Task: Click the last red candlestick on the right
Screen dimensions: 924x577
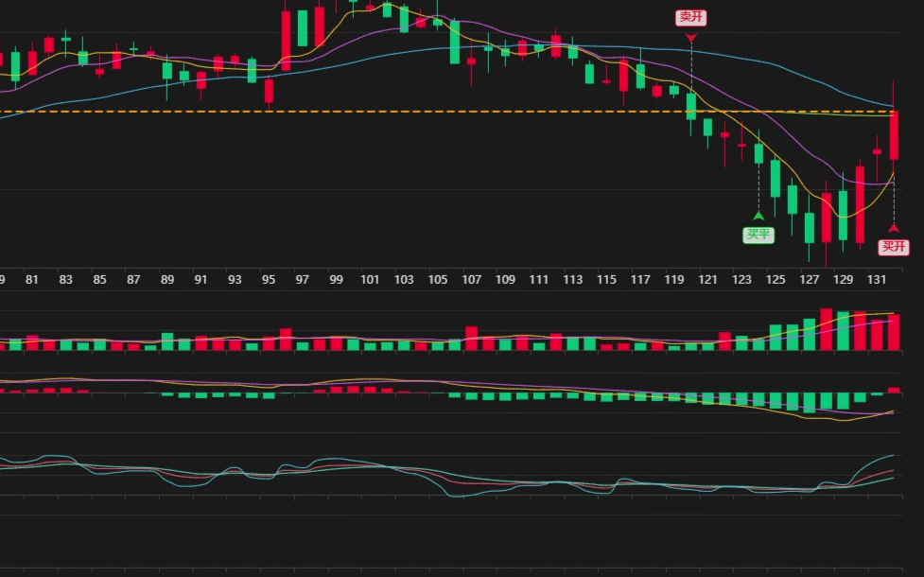Action: (x=894, y=134)
